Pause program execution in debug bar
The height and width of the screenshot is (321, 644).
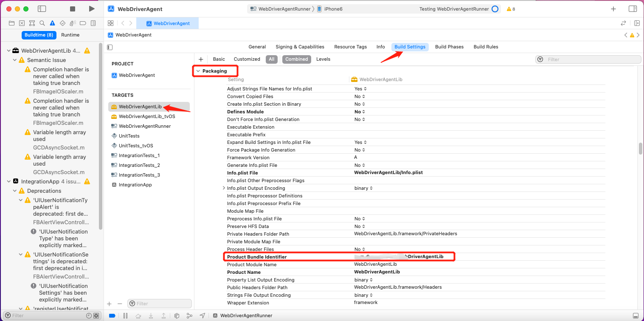click(x=125, y=315)
